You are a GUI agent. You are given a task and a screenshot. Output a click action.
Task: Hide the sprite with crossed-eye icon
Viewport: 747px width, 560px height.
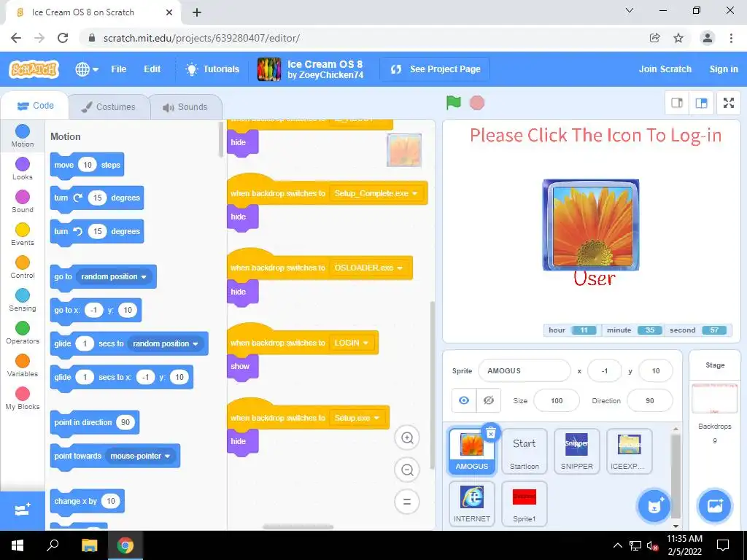(488, 400)
